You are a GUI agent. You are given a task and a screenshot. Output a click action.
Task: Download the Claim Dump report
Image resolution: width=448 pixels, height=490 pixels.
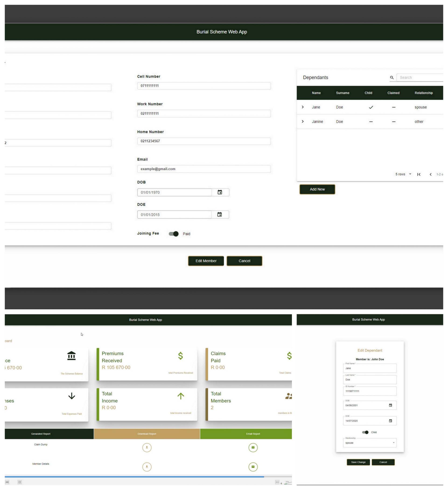147,448
